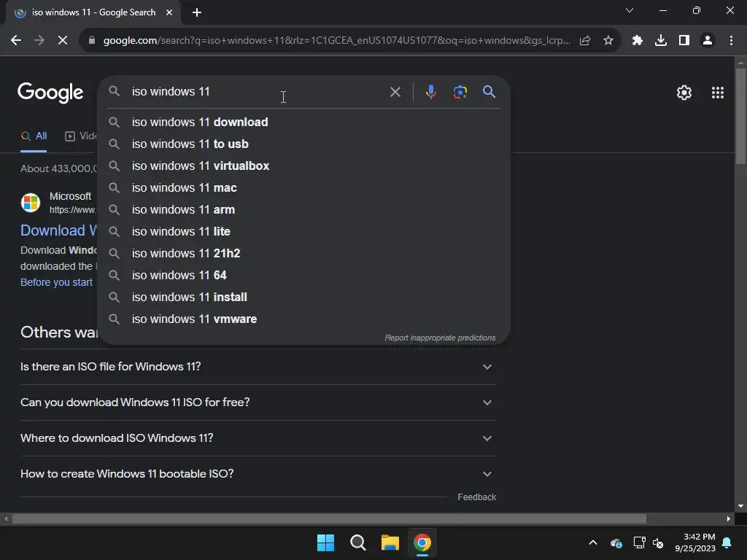
Task: Select suggestion iso windows 11 64
Action: (303, 276)
